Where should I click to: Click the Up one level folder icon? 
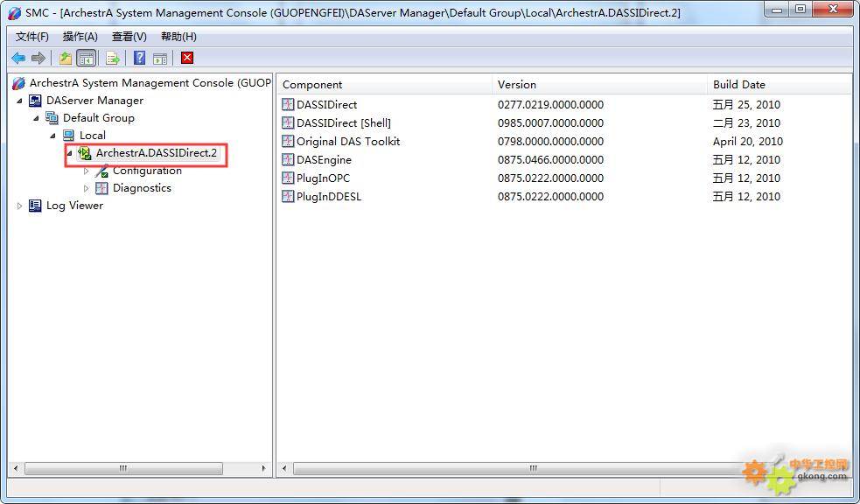click(66, 59)
